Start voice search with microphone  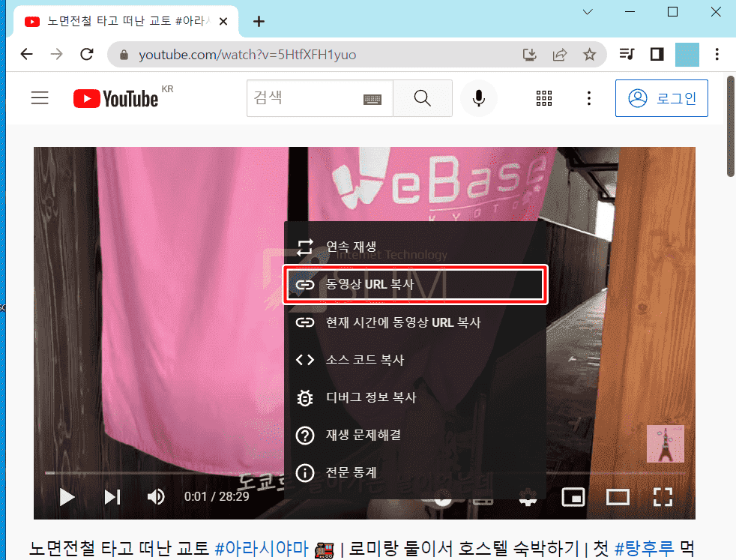pos(478,98)
